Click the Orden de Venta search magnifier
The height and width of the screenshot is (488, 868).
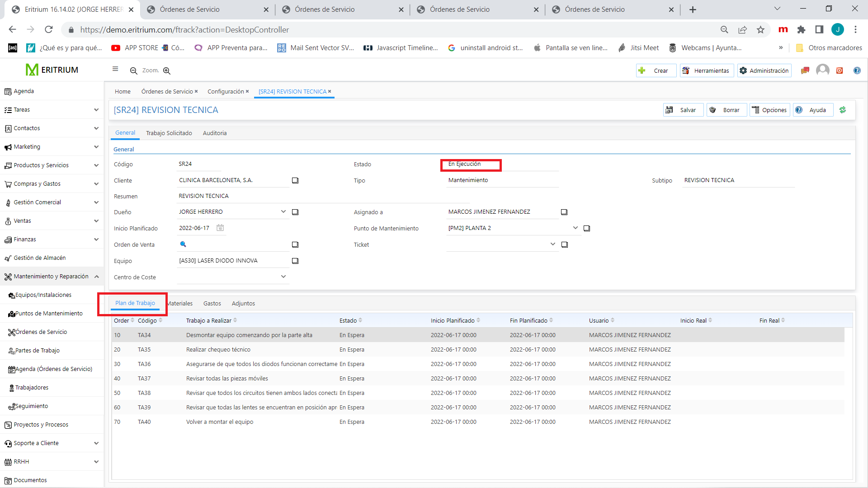(183, 244)
